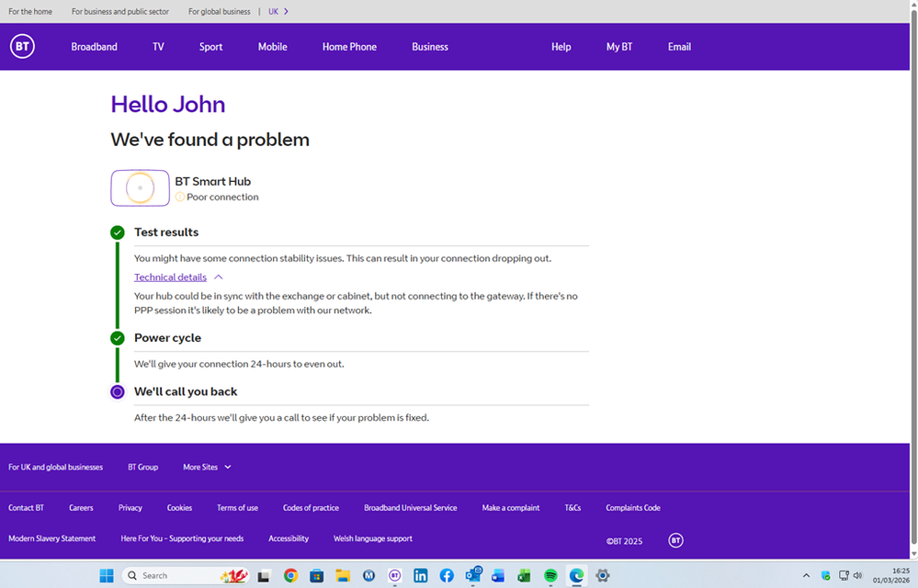
Task: Open the Complaints Code link
Action: point(633,508)
